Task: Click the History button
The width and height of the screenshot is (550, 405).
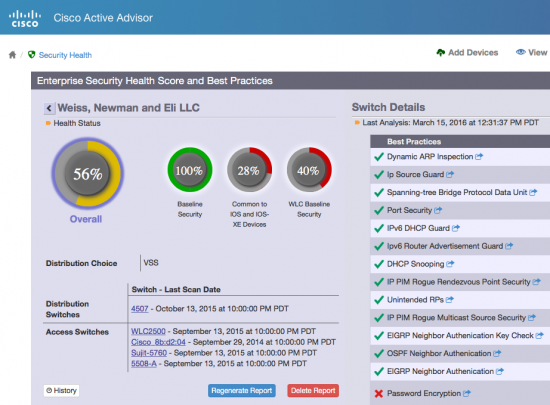Action: pos(62,391)
